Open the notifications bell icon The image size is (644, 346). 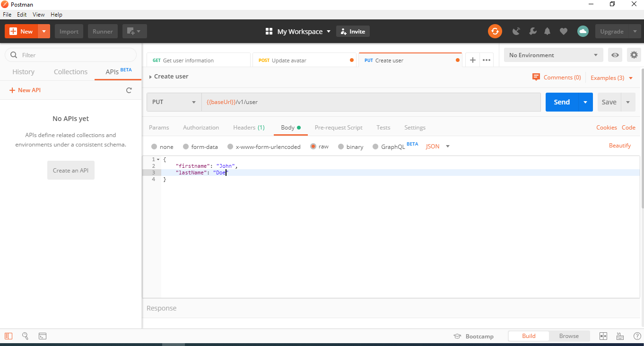(548, 31)
